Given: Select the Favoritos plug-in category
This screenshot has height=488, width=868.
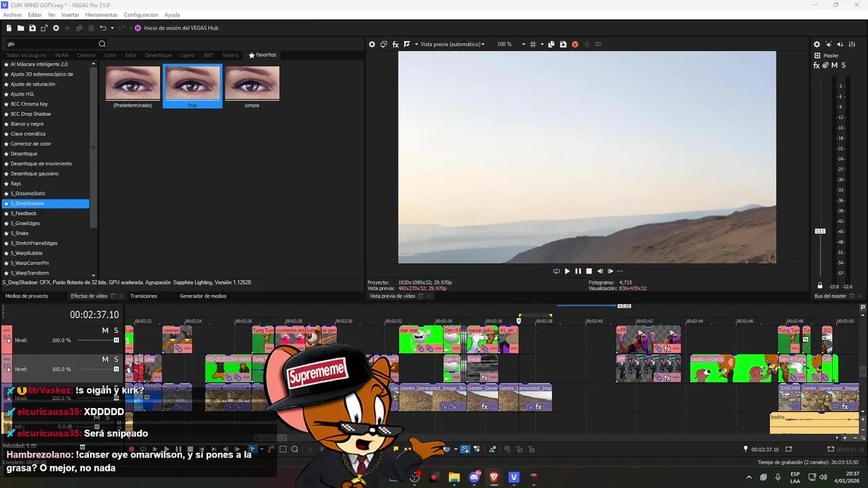Looking at the screenshot, I should click(x=262, y=55).
